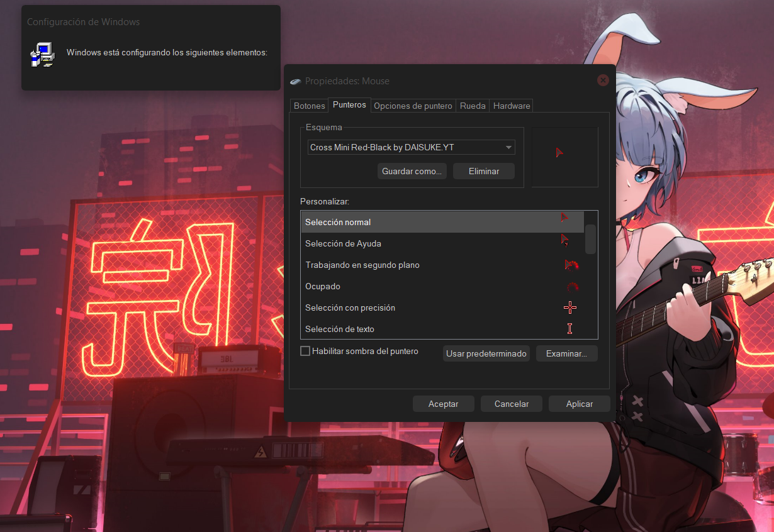Highlight Selección de texto in the list
Screen dimensions: 774x532
point(378,329)
